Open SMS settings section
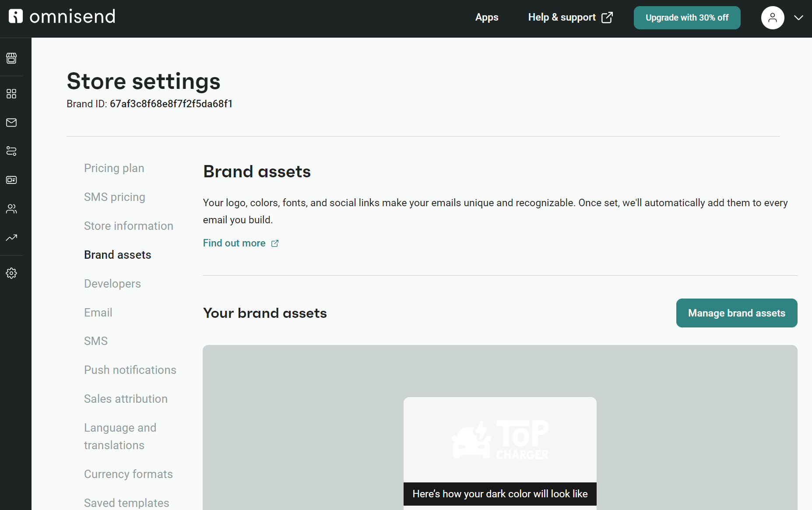Viewport: 812px width, 510px height. tap(96, 341)
